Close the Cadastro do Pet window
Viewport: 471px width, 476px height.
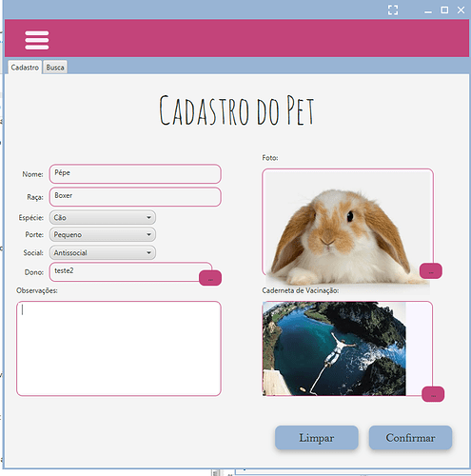[461, 10]
